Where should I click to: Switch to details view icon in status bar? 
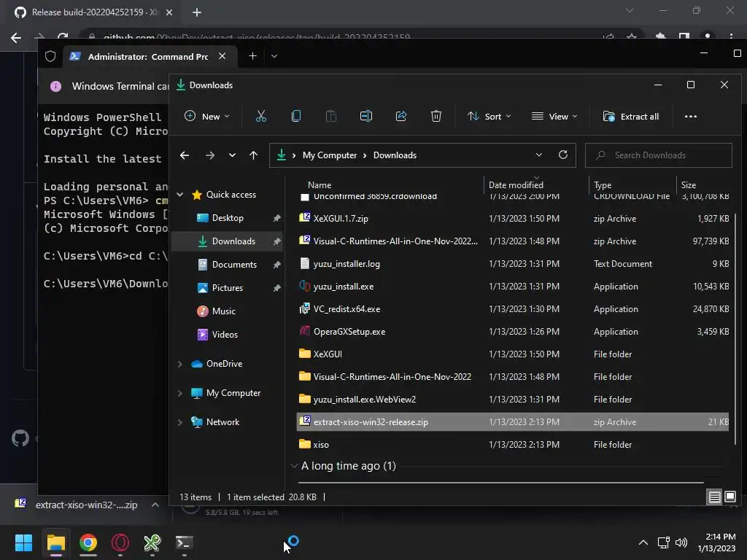pyautogui.click(x=714, y=497)
